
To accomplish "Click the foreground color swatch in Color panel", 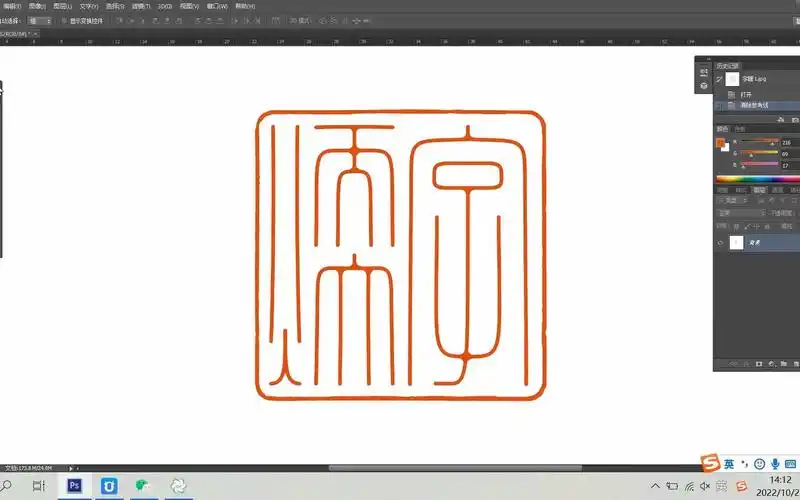I will pyautogui.click(x=720, y=143).
